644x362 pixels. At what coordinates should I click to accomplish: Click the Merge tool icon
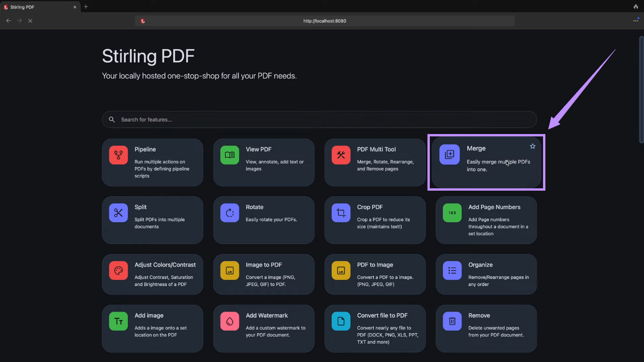(x=449, y=154)
